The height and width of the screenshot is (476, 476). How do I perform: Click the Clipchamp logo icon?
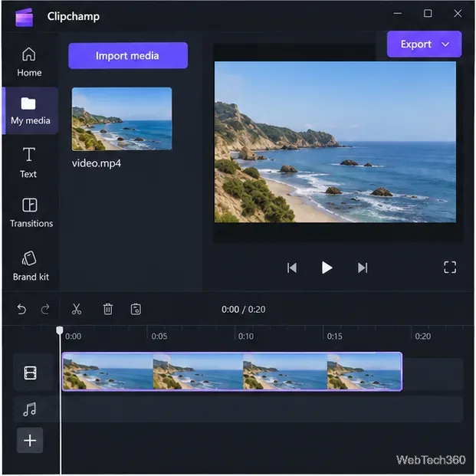point(24,17)
